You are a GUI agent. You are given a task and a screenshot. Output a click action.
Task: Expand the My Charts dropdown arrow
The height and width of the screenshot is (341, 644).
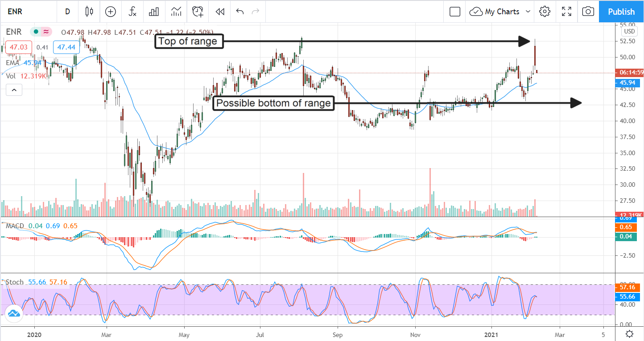528,12
